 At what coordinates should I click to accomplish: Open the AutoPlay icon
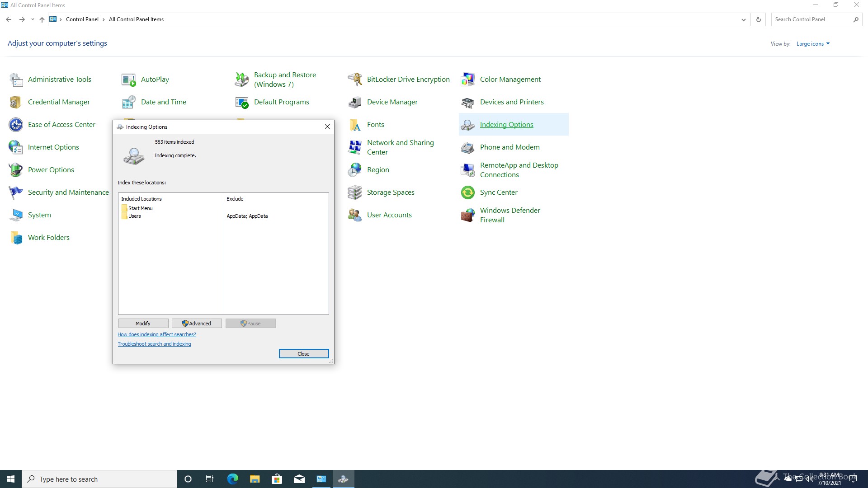pyautogui.click(x=129, y=80)
